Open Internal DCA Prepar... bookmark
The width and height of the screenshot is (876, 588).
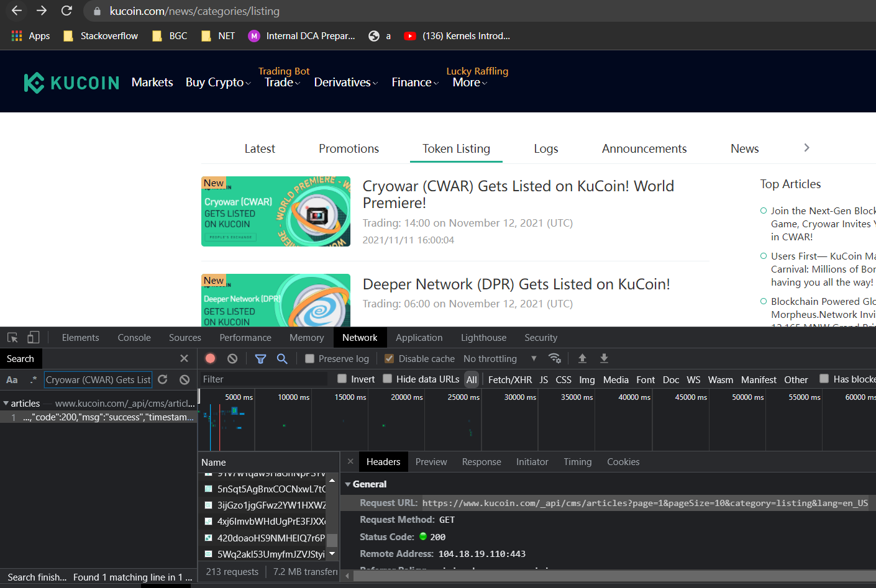click(x=302, y=36)
